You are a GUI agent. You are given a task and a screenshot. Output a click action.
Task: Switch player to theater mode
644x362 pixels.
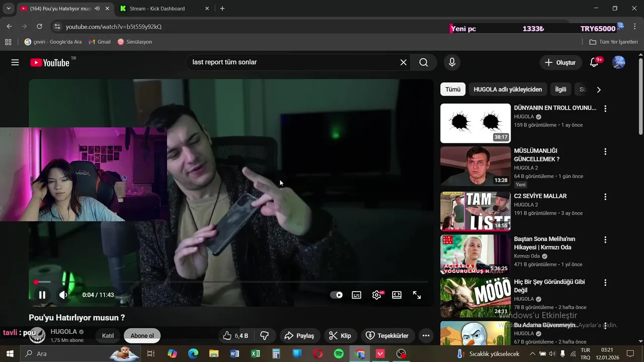tap(396, 295)
